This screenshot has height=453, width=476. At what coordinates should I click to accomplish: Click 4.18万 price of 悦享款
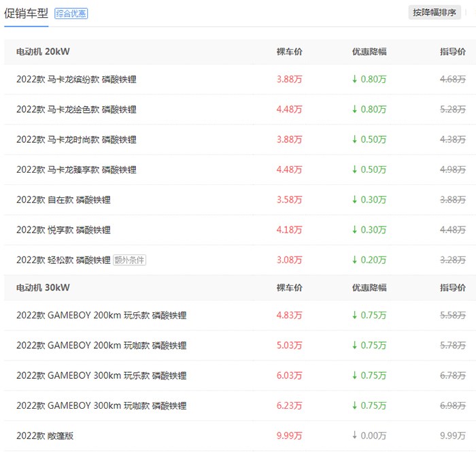289,230
